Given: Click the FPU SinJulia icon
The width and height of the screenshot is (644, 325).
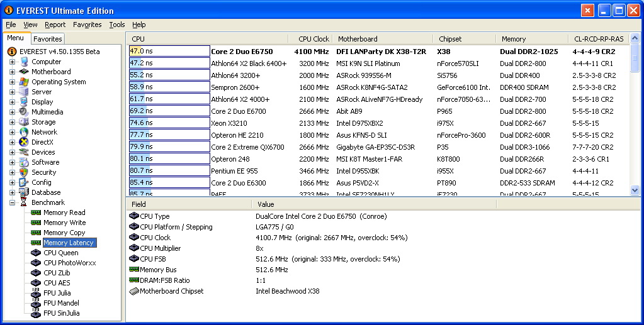Looking at the screenshot, I should pyautogui.click(x=36, y=312).
